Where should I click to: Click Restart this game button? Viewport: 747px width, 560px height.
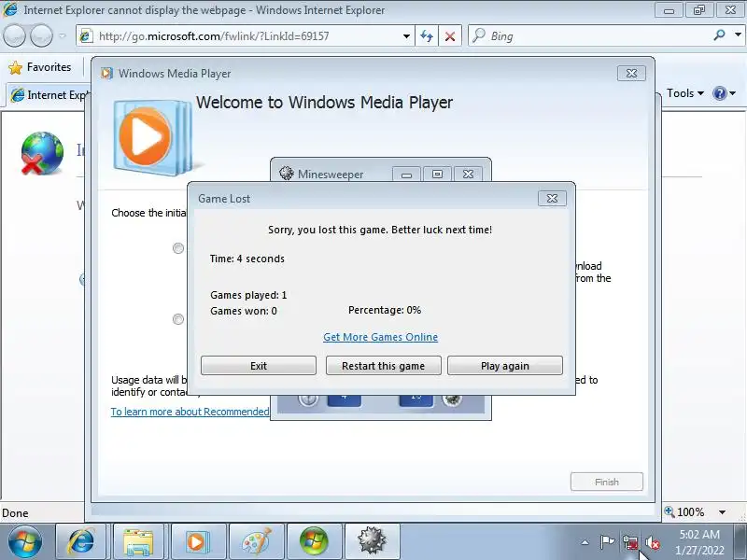click(x=383, y=366)
